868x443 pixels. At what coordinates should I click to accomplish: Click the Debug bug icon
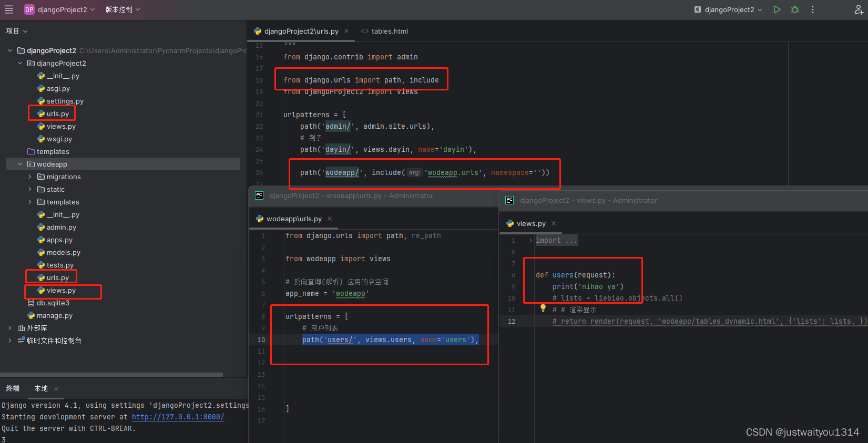(x=795, y=9)
